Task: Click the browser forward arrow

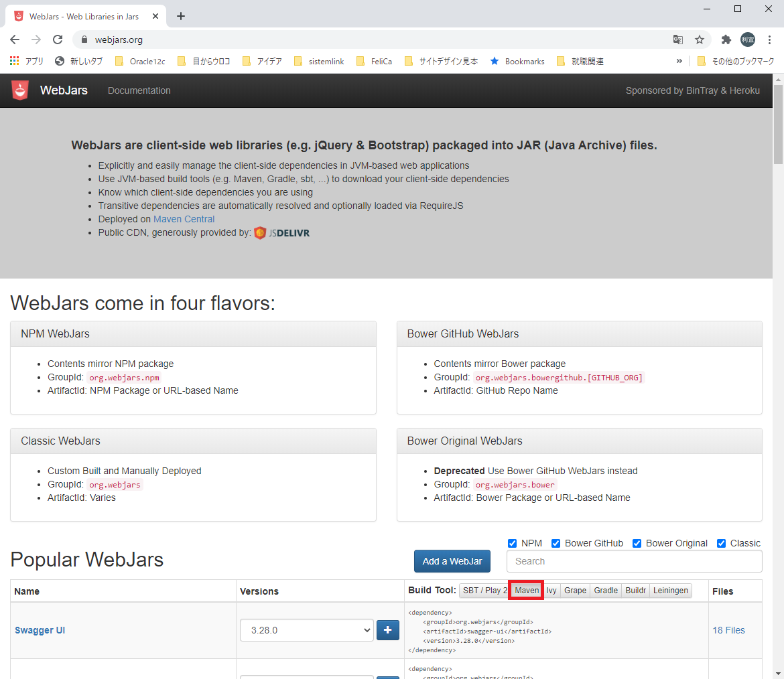Action: click(36, 40)
